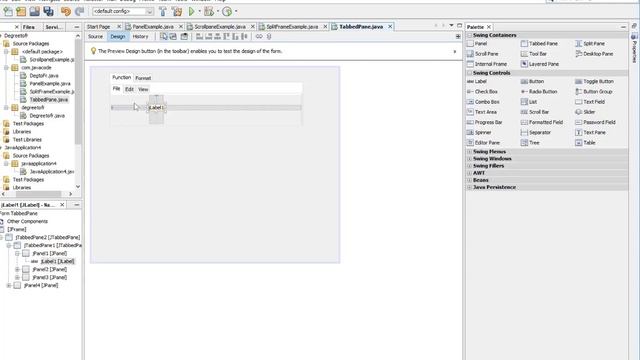The image size is (640, 360).
Task: Expand jPanel4 node in Navigator
Action: (9, 286)
